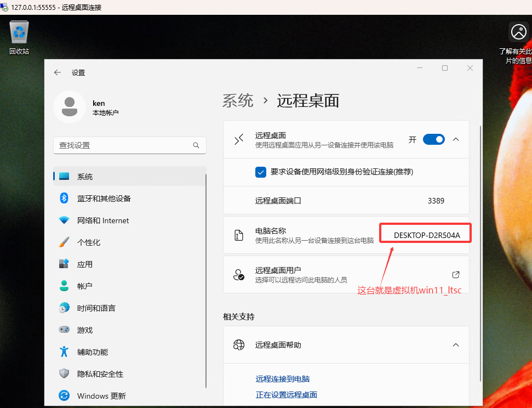The width and height of the screenshot is (532, 408).
Task: Click the 游戏 sidebar label
Action: pos(85,330)
